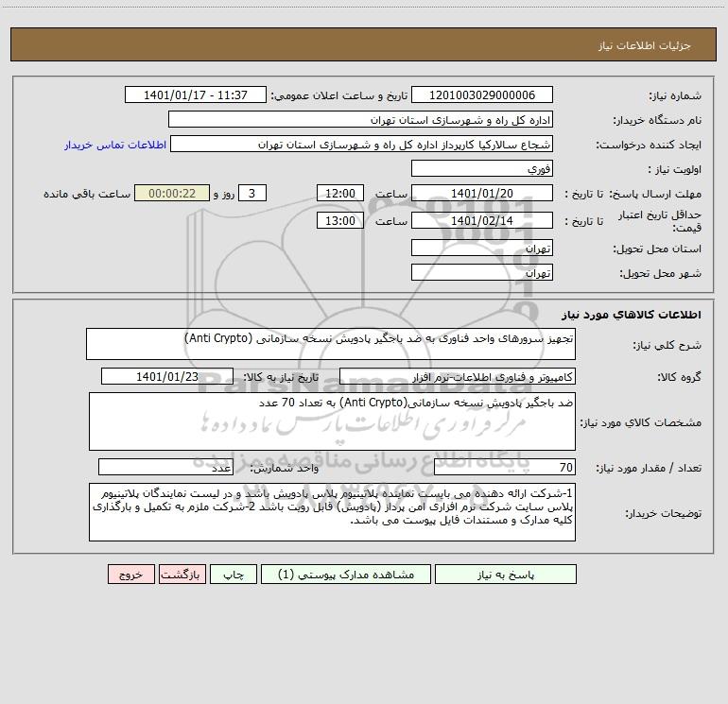Click the 'بازگشت' back button
728x704 pixels.
[x=182, y=575]
